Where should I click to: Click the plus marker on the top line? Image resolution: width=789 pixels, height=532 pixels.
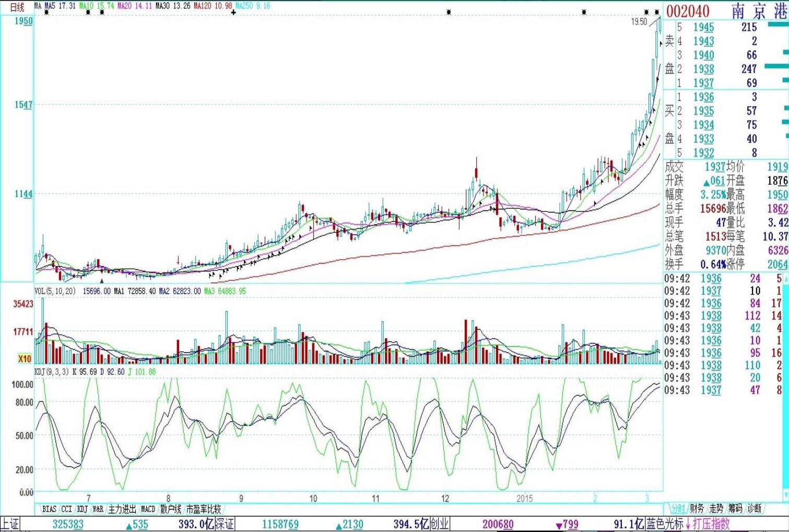point(233,12)
